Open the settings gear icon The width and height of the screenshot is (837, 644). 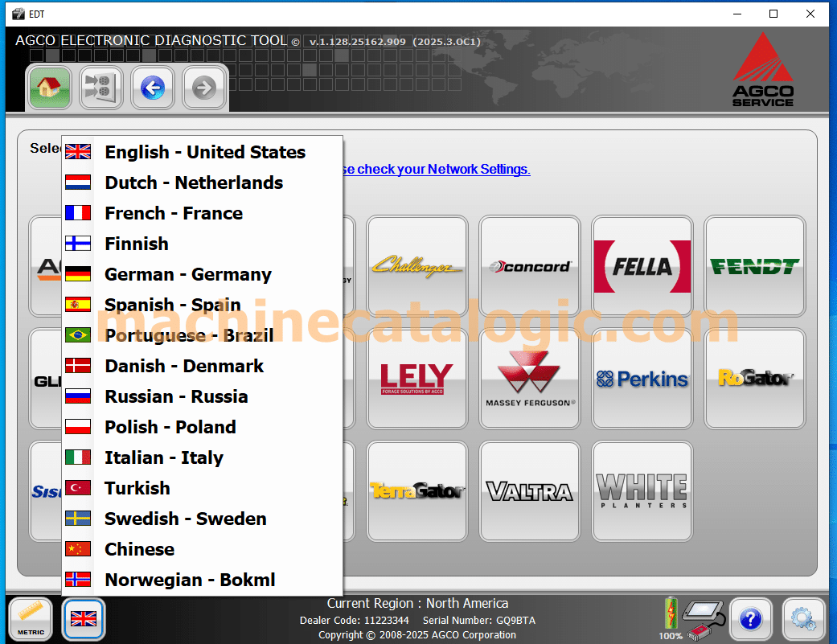803,619
